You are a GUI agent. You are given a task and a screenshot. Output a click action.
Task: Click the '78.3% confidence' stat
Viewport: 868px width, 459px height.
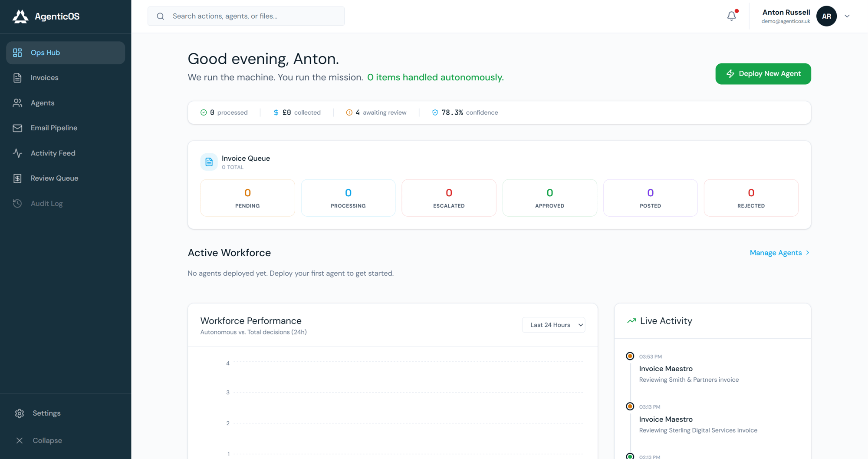[x=465, y=112]
